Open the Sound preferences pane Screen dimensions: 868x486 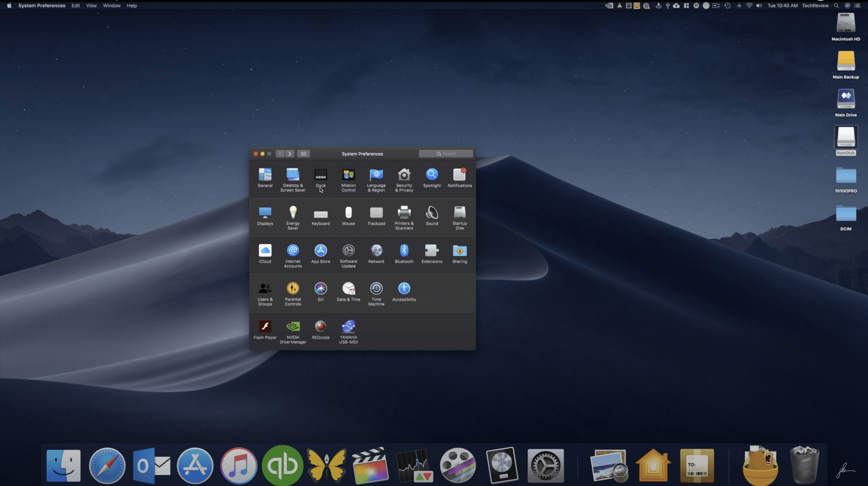(x=431, y=214)
